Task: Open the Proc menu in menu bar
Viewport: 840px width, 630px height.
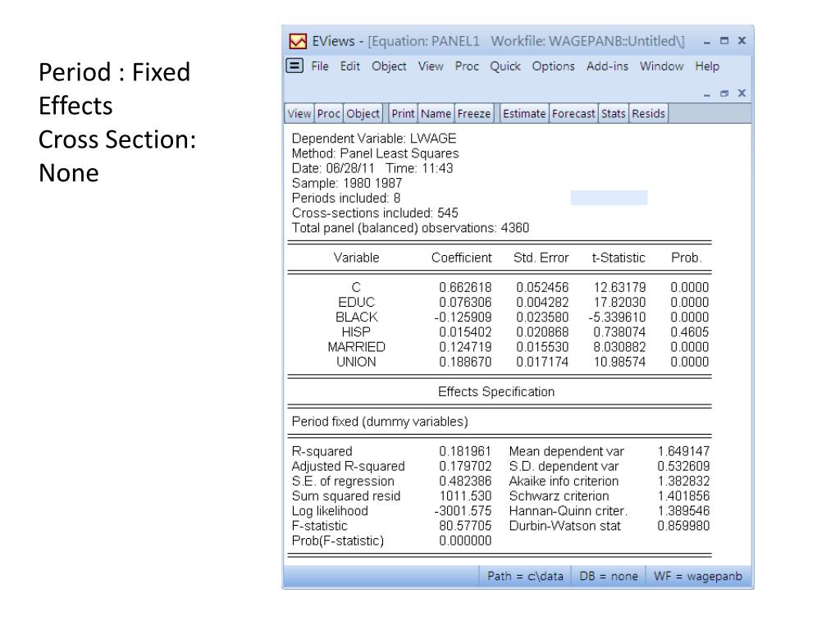Action: (x=467, y=66)
